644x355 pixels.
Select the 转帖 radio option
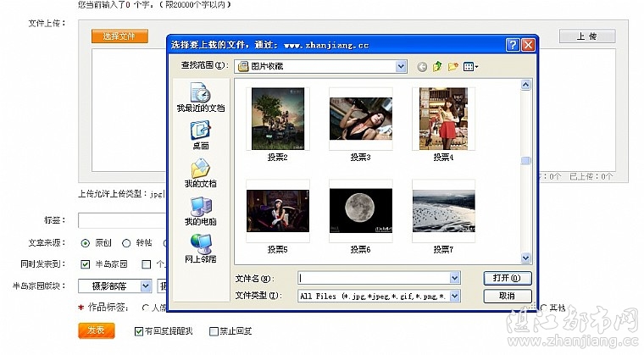[x=126, y=243]
